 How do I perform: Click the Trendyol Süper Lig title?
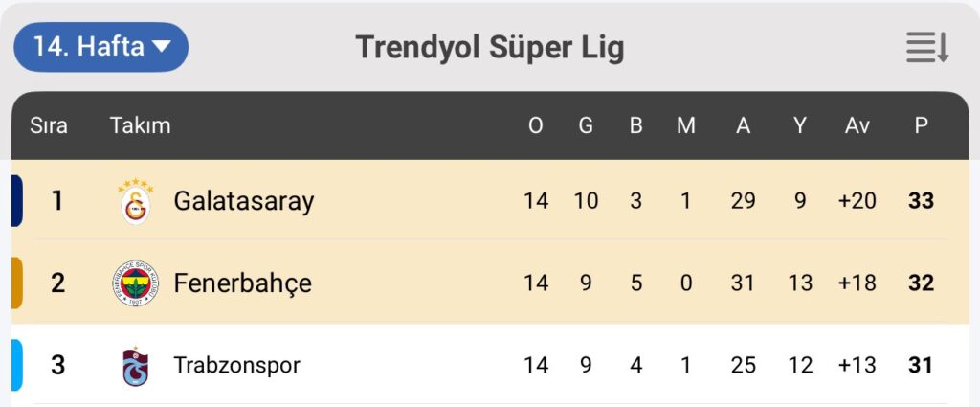[489, 47]
